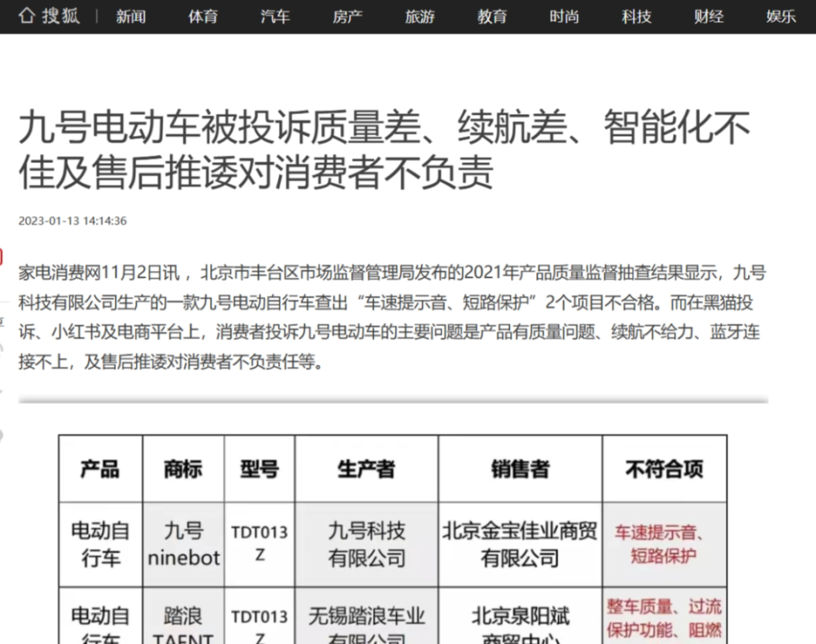
Task: Click the 2023-01-13 publish timestamp
Action: [73, 221]
